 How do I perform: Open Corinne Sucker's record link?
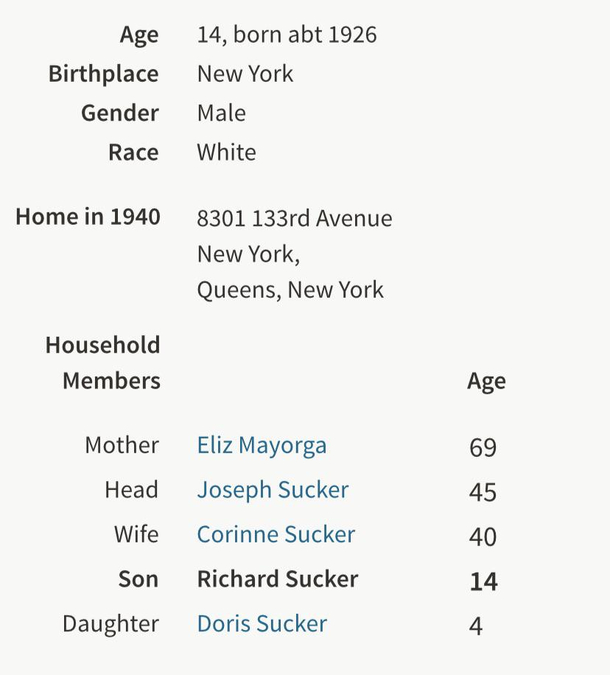click(275, 535)
